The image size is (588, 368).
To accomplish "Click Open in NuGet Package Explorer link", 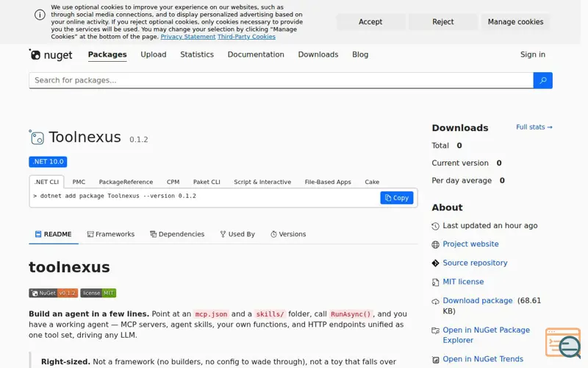I will tap(487, 335).
